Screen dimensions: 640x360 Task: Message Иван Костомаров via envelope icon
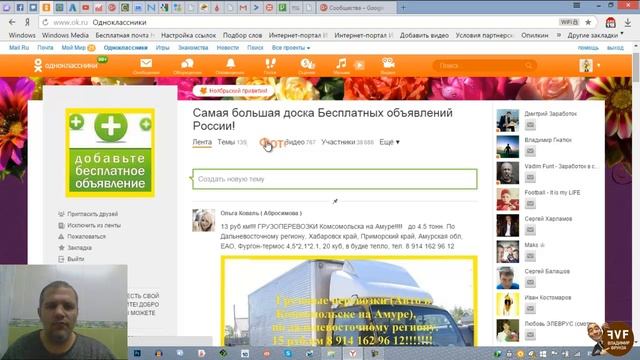530,308
